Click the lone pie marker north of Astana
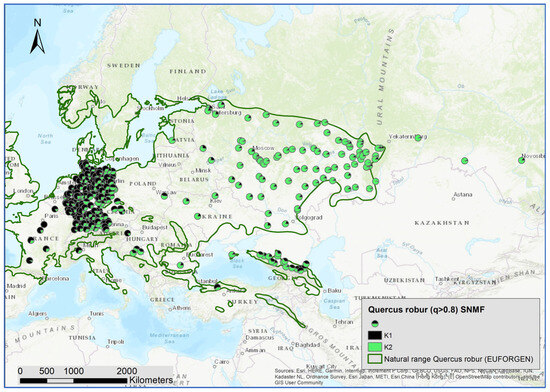The image size is (550, 392). pyautogui.click(x=464, y=161)
